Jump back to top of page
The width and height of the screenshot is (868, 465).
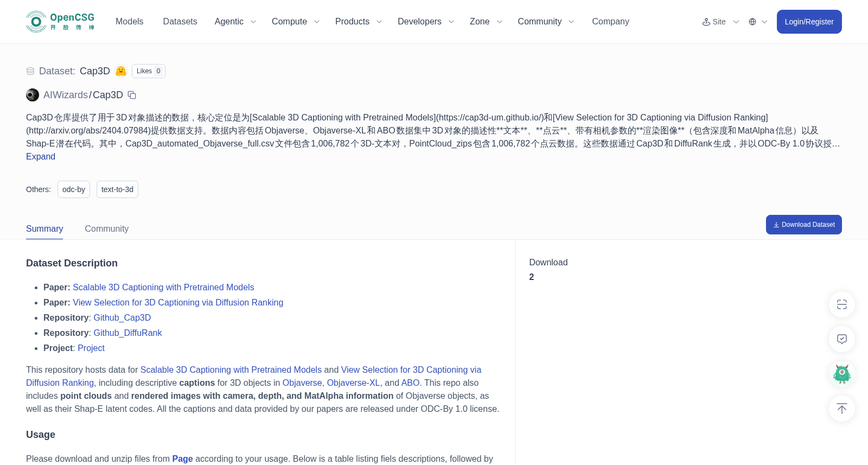[842, 409]
